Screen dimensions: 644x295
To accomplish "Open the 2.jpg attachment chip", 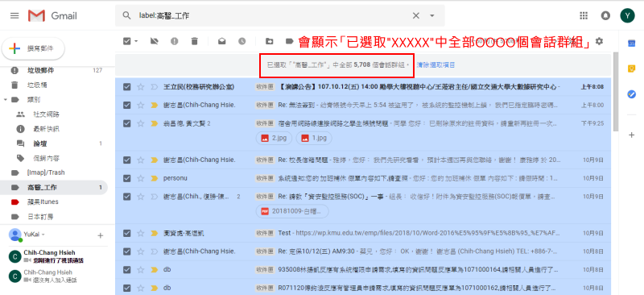I will coord(274,139).
